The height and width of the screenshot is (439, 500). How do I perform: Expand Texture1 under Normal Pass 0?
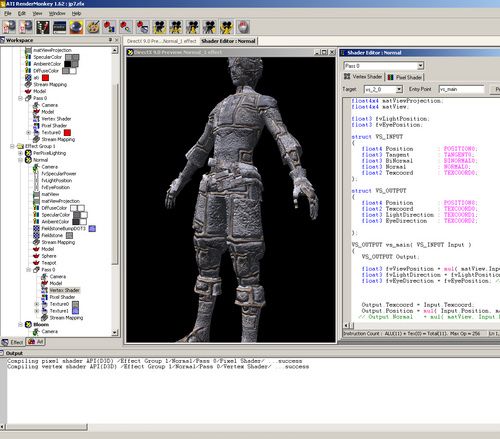37,311
